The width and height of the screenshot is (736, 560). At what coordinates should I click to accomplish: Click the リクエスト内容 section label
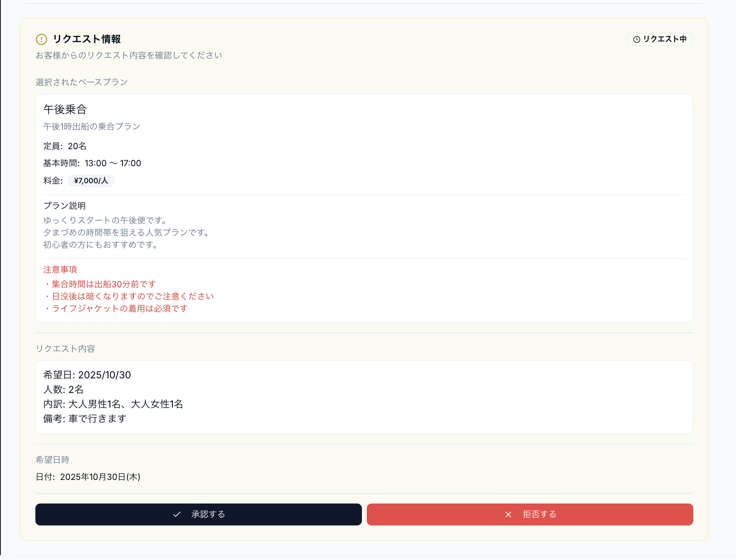pyautogui.click(x=65, y=349)
